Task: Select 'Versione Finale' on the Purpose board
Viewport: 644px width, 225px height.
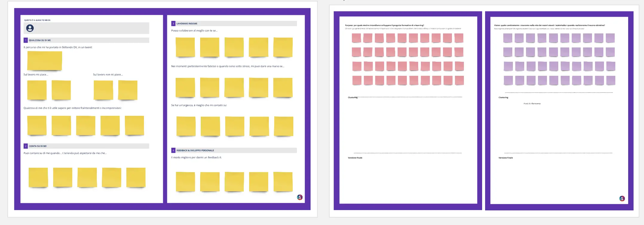Action: tap(355, 158)
